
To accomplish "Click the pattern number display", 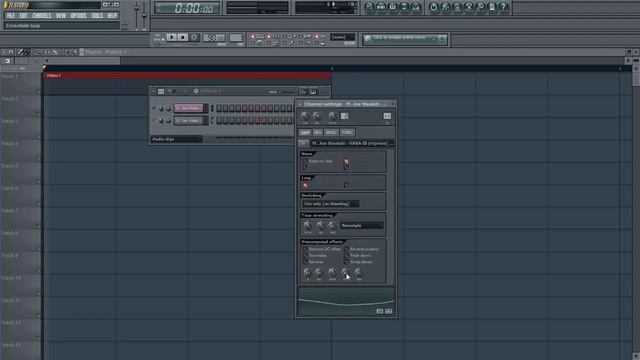I will [236, 38].
